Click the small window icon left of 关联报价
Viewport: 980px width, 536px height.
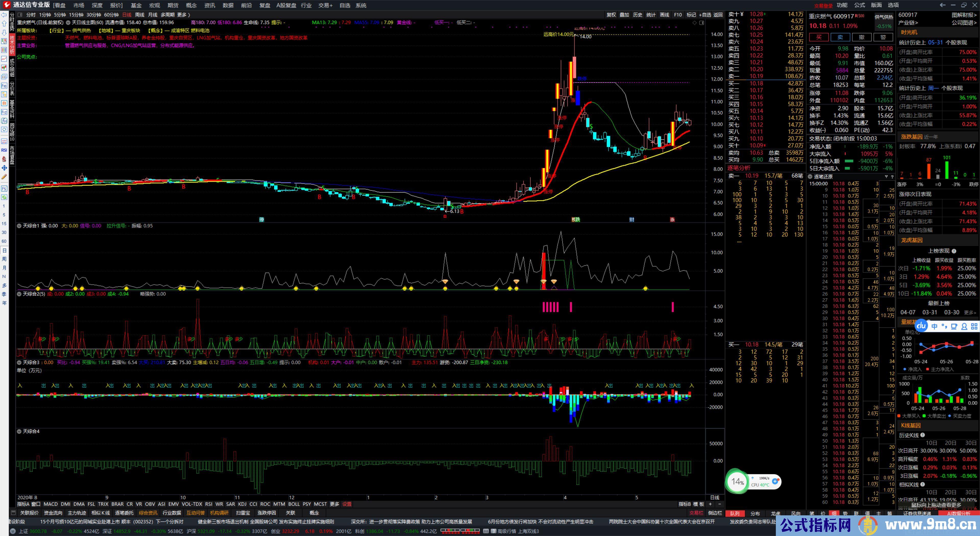point(13,513)
